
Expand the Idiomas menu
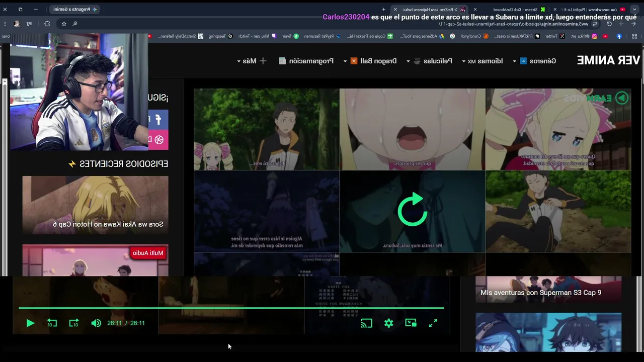(x=482, y=61)
